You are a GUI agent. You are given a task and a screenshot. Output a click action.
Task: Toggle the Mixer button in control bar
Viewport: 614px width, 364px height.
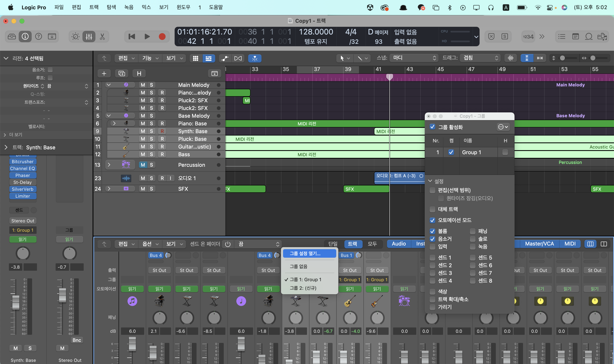[x=89, y=37]
